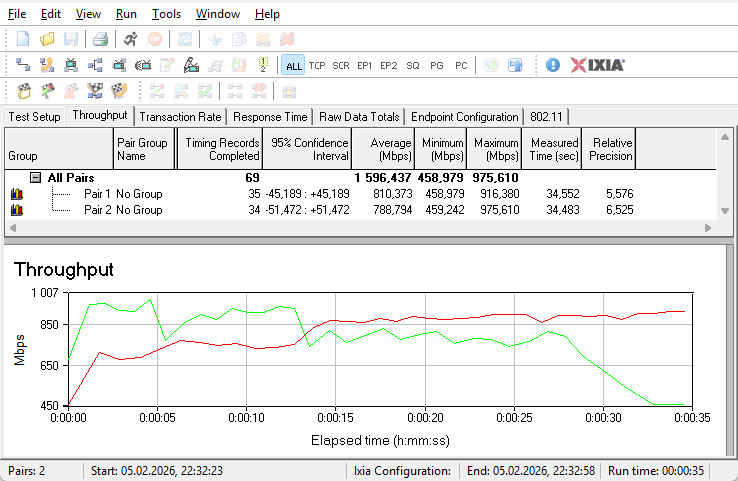
Task: Open the Tools menu
Action: pyautogui.click(x=166, y=14)
